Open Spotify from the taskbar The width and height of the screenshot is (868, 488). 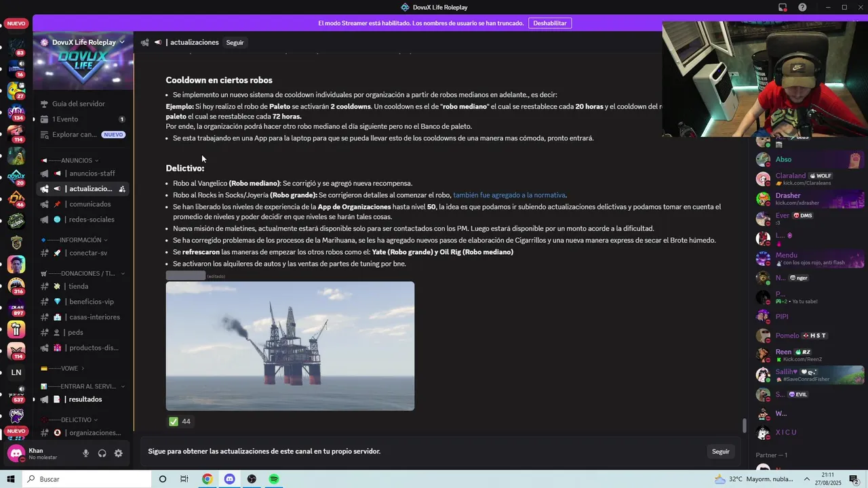[274, 479]
